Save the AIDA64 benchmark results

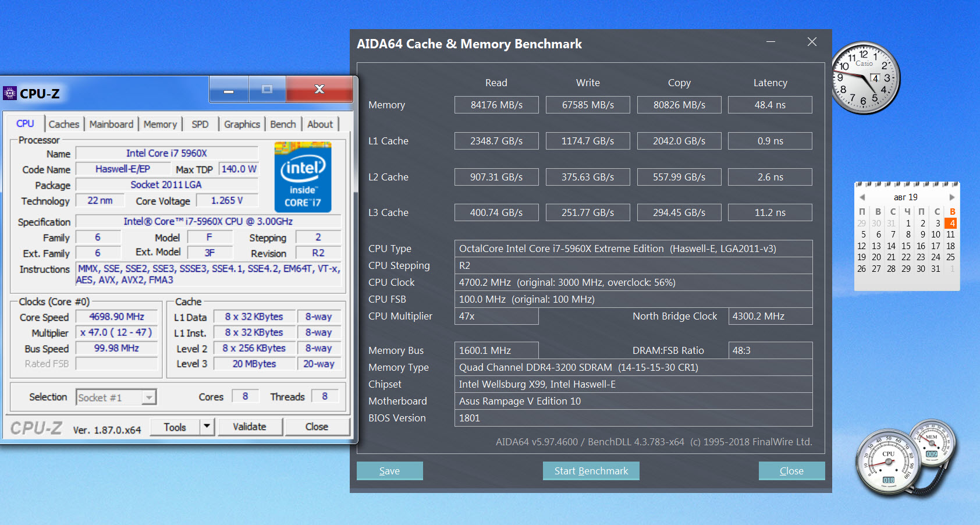click(x=389, y=471)
